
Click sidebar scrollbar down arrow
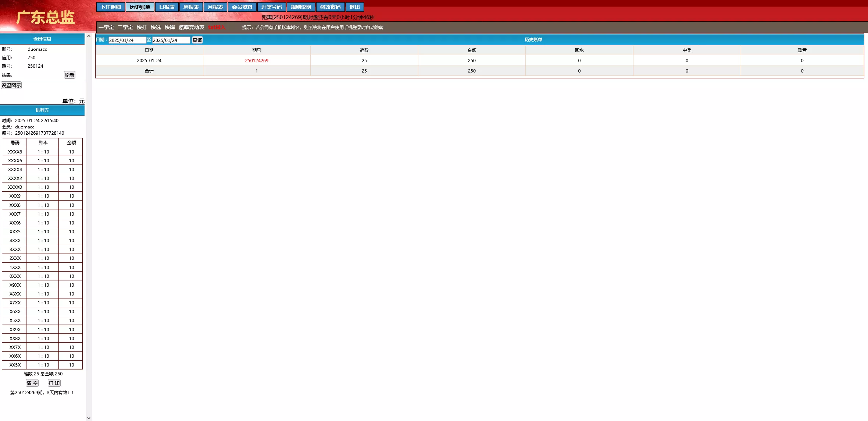pyautogui.click(x=89, y=418)
